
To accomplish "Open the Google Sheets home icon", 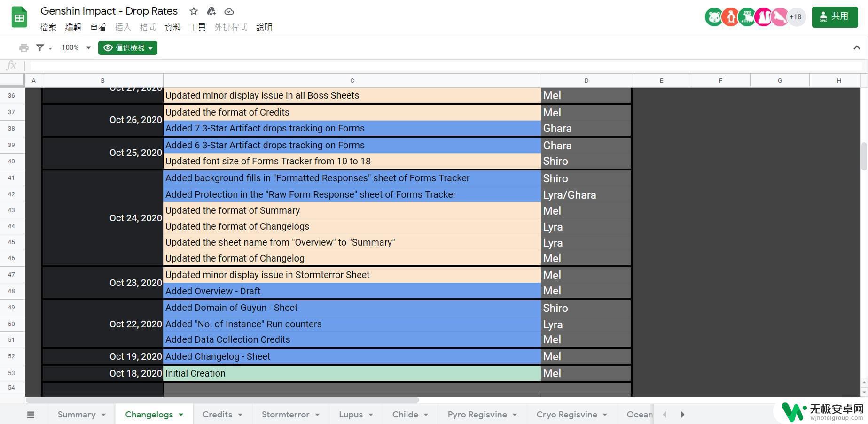I will (x=19, y=18).
